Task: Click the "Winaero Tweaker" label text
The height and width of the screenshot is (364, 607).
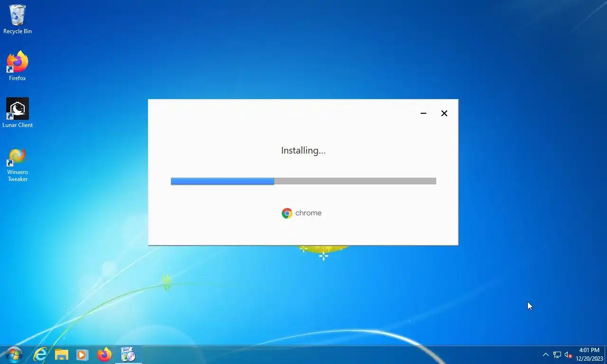Action: [18, 176]
